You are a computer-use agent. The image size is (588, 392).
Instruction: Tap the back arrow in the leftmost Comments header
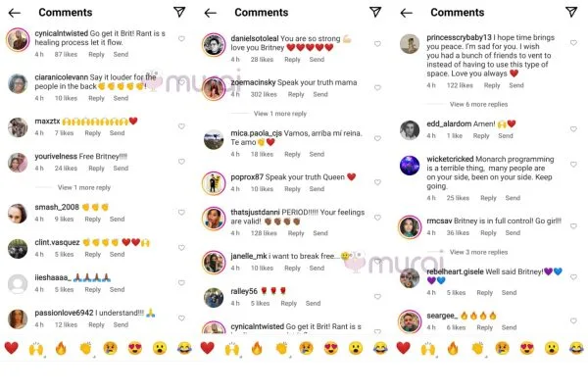pos(15,13)
